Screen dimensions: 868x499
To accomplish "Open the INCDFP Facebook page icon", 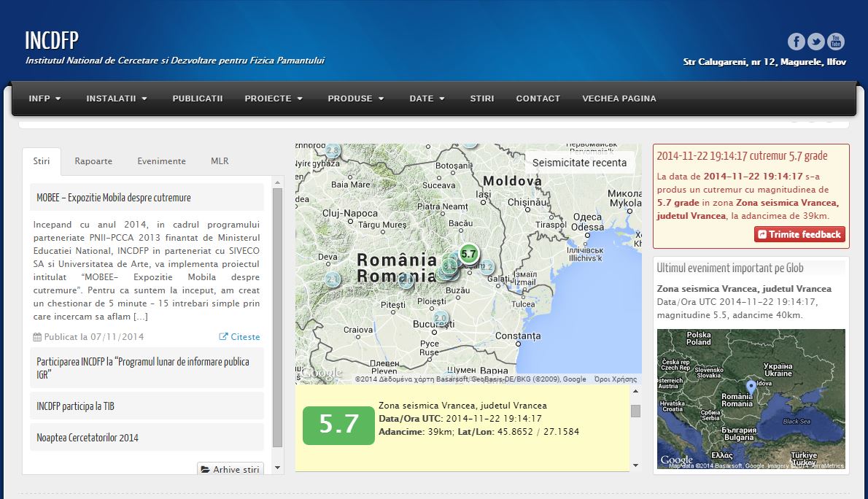I will (796, 42).
